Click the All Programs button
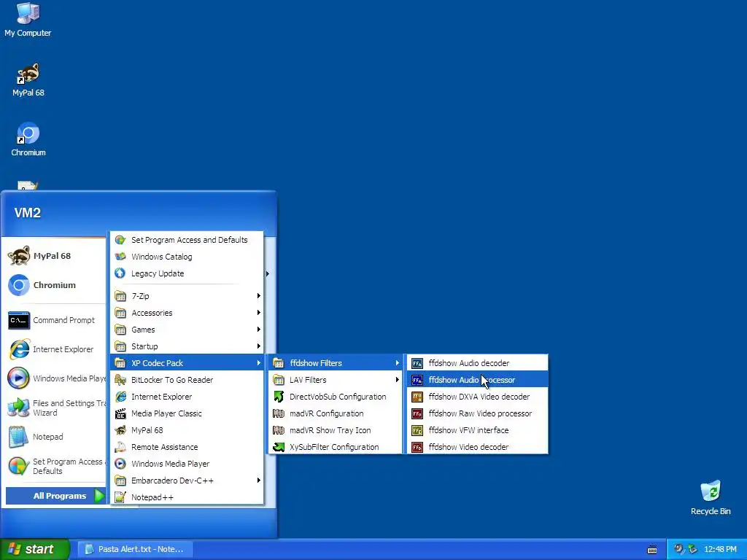This screenshot has width=747, height=560. (55, 496)
